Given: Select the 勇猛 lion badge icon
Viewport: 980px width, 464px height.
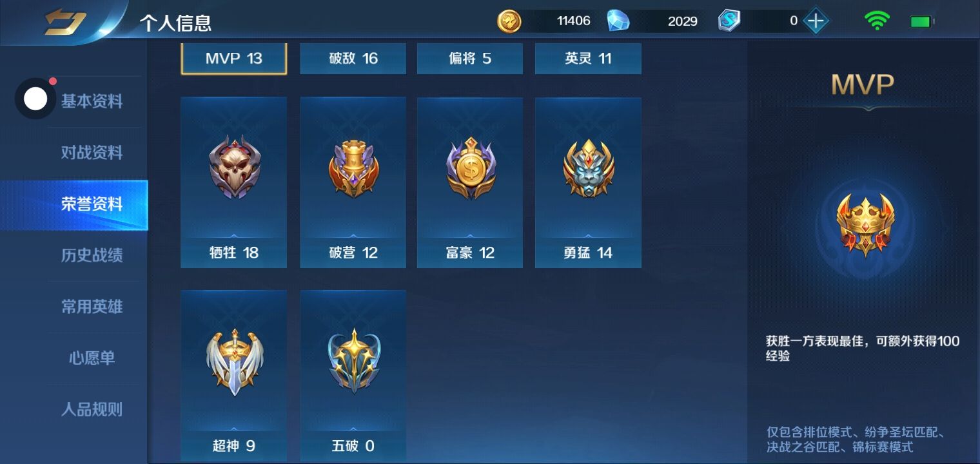Looking at the screenshot, I should coord(588,168).
